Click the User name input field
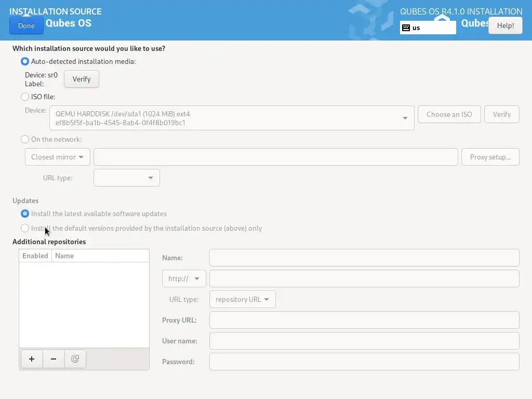Viewport: 532px width, 399px height. [364, 341]
